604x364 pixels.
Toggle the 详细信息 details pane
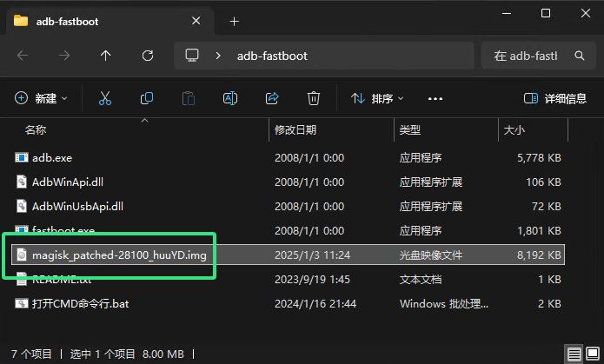tap(556, 99)
